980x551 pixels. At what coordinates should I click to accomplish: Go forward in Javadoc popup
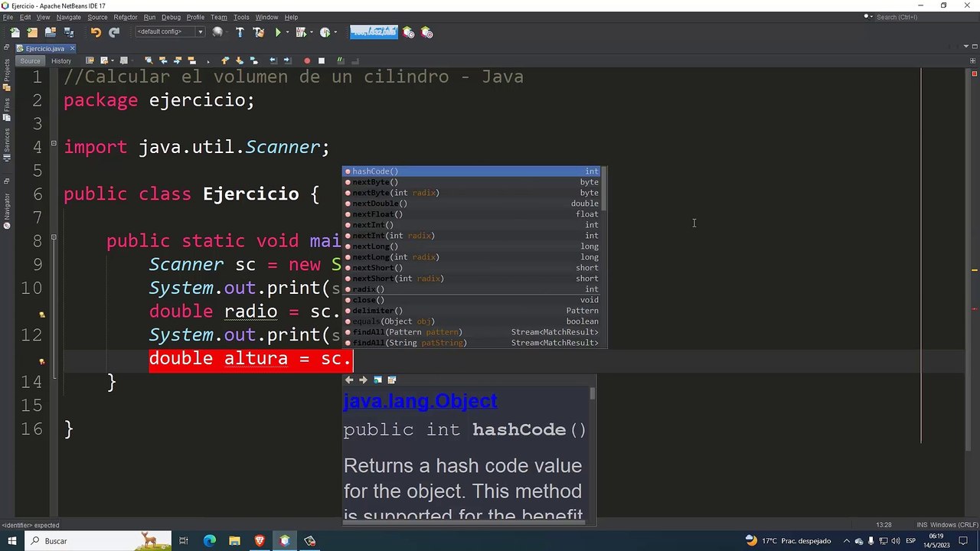(x=364, y=380)
